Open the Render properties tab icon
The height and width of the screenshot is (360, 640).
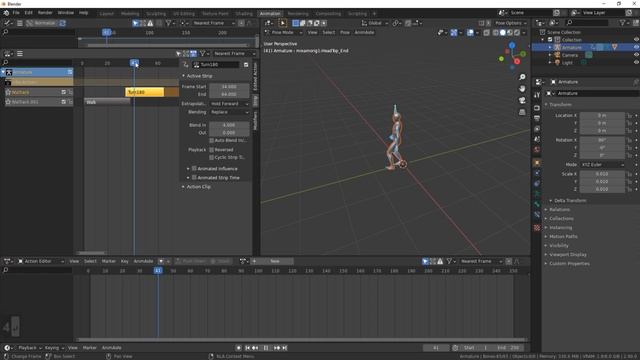pos(537,108)
